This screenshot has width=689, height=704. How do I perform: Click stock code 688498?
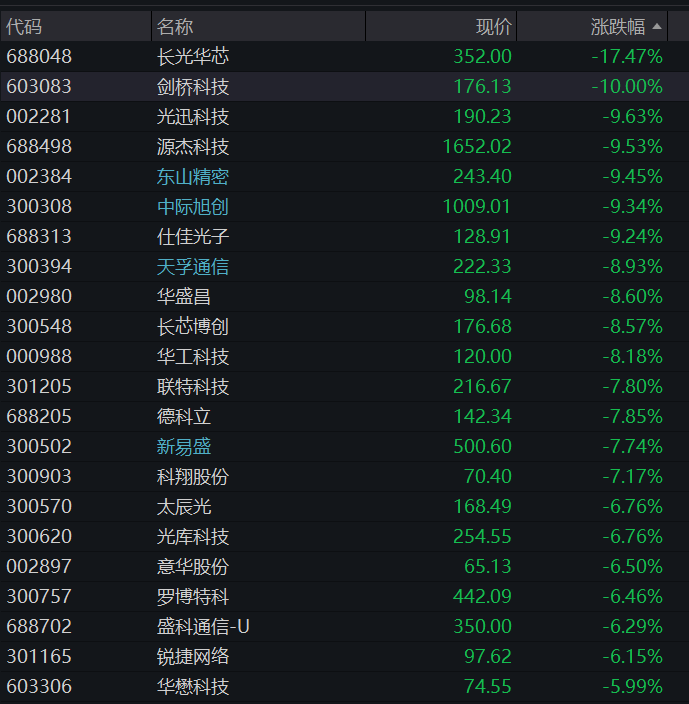point(39,147)
